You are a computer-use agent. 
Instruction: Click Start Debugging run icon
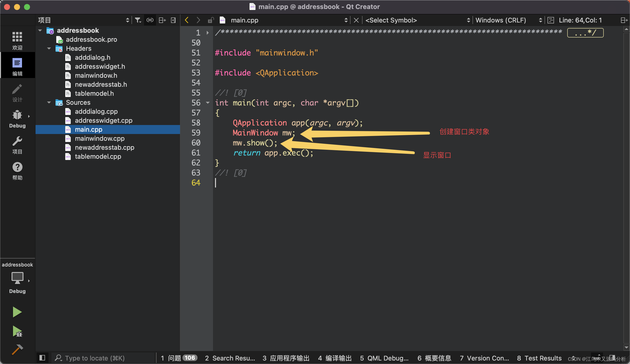(17, 331)
